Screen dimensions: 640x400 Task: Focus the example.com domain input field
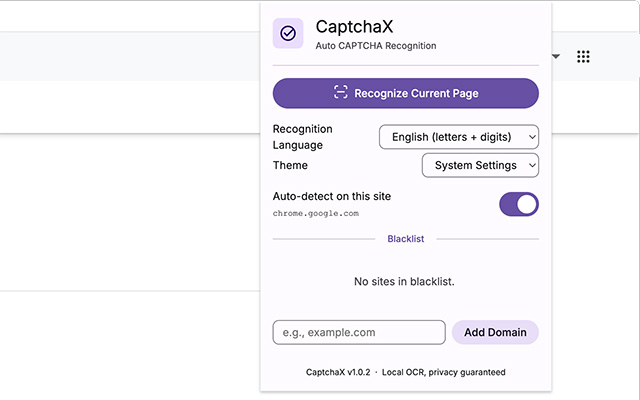[359, 332]
